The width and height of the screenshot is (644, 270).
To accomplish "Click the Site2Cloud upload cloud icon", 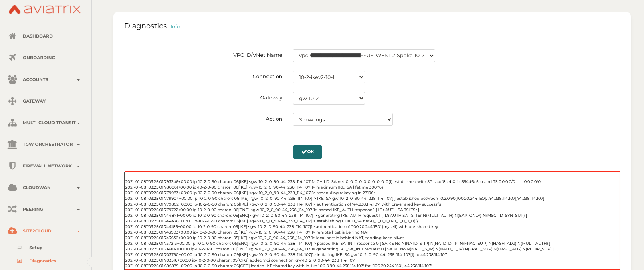I will click(x=12, y=231).
